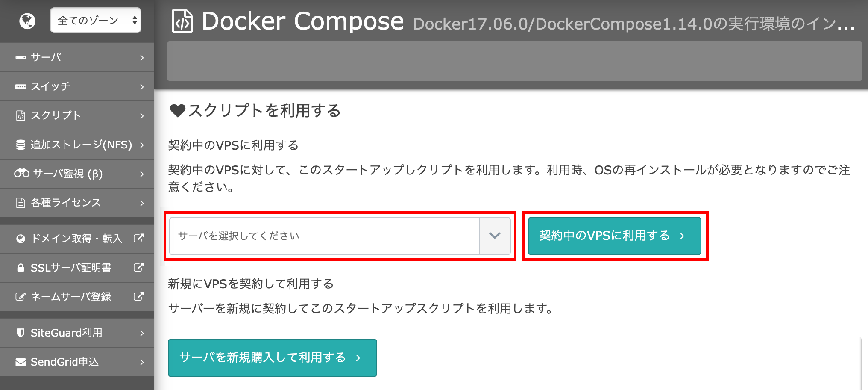Open the 全てのゾーン zone dropdown

tap(96, 20)
